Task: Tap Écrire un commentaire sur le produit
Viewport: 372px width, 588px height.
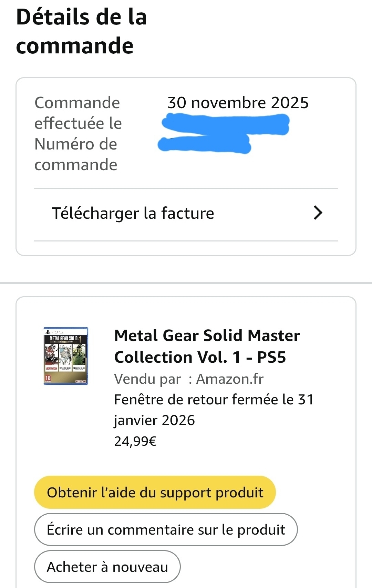Action: [166, 529]
